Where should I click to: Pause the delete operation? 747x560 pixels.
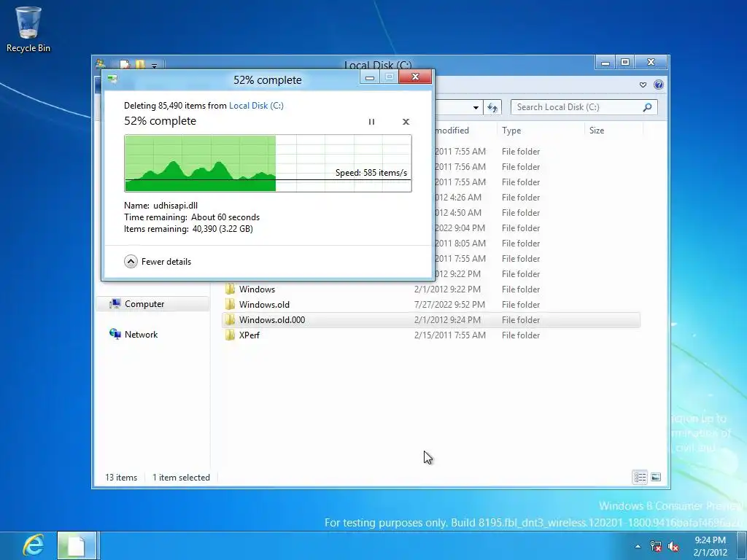click(x=371, y=122)
